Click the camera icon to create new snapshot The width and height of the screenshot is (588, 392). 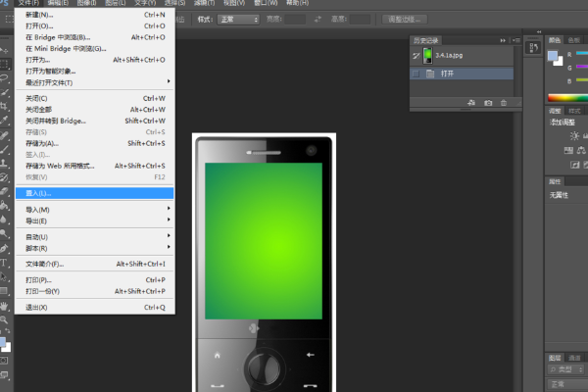click(488, 103)
